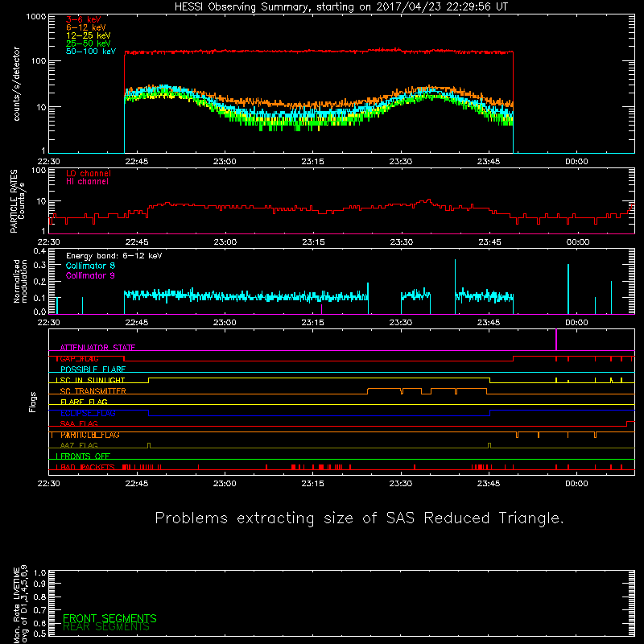Click 22:45 tick label under particle rates plot
This screenshot has width=644, height=644.
(x=137, y=242)
